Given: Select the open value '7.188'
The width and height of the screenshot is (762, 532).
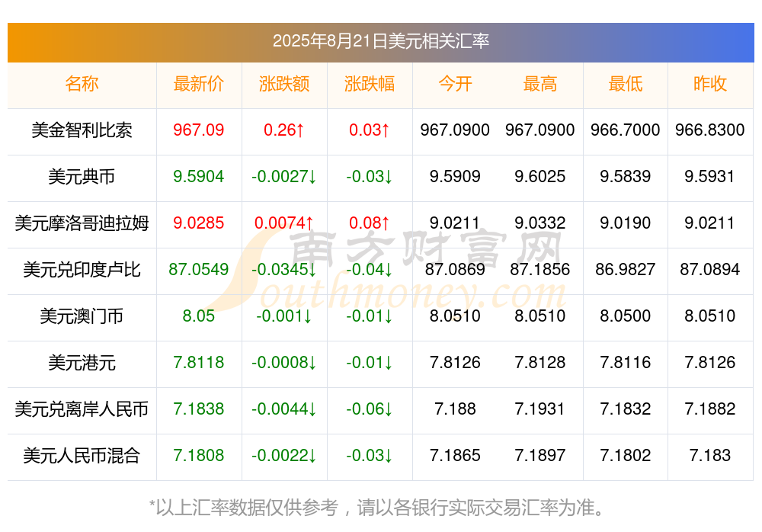Looking at the screenshot, I should coord(455,409).
